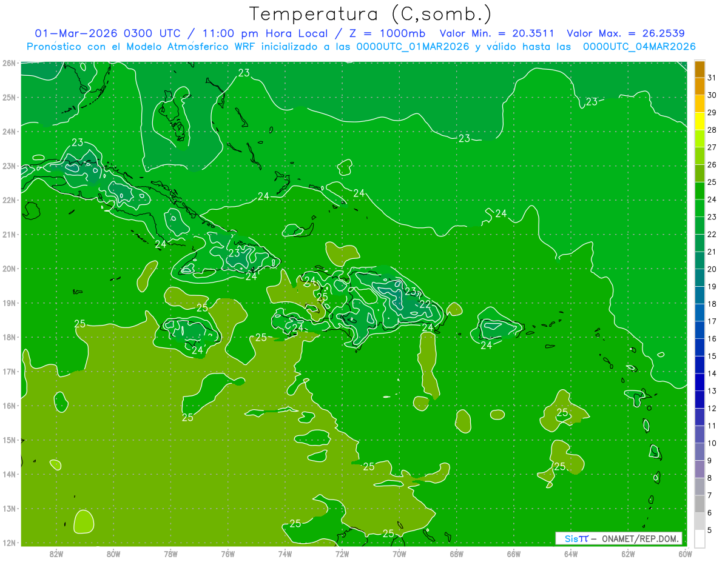
Task: Click the legend value 20
Action: [712, 269]
